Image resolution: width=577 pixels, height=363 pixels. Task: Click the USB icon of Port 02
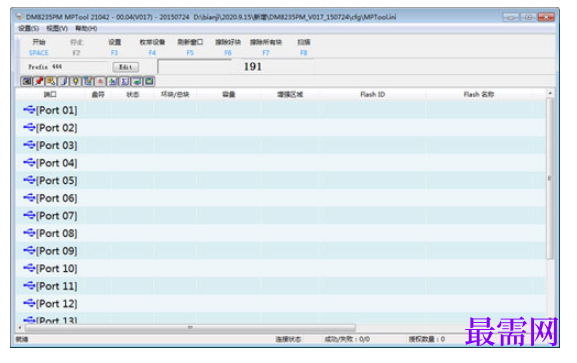[29, 127]
